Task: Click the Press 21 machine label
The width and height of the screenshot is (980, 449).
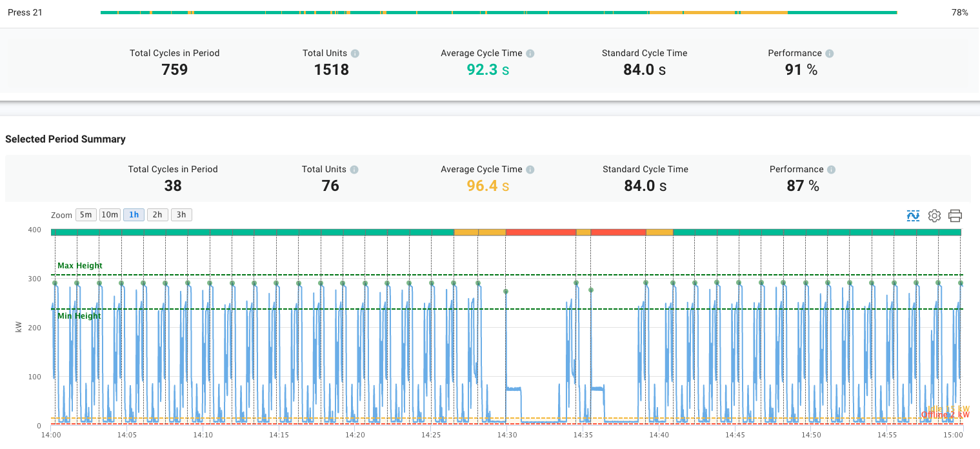Action: (25, 12)
